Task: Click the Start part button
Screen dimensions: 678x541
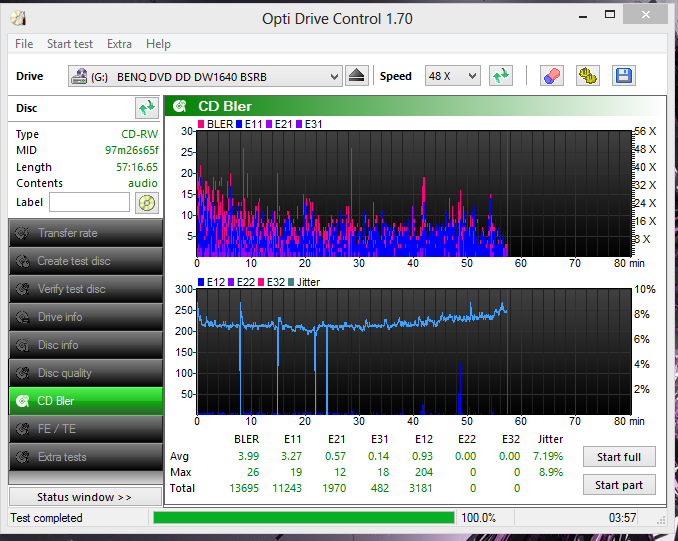Action: click(619, 485)
